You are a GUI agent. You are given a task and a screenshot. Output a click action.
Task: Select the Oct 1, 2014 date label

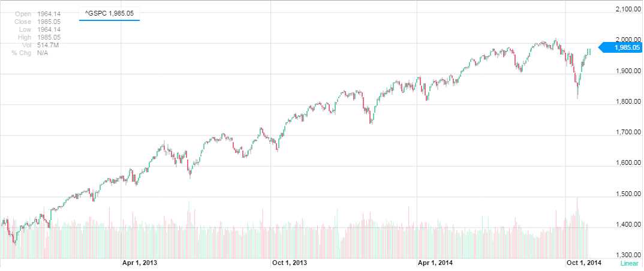584,263
